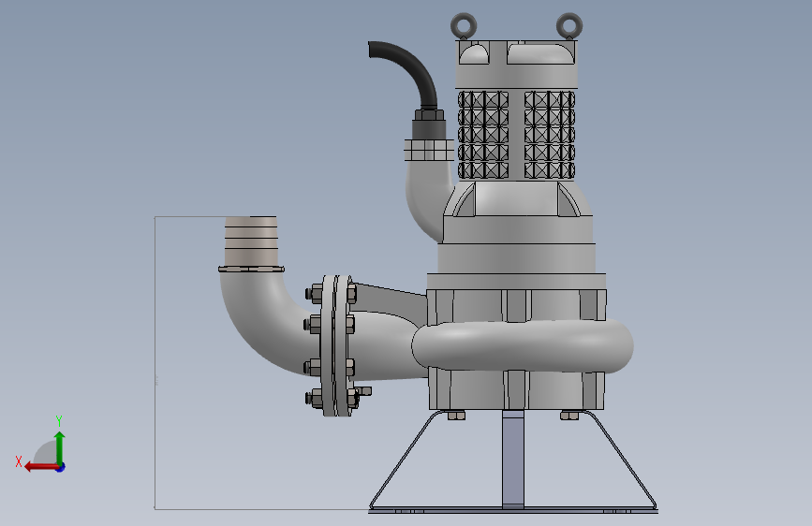Select the vertical dimension line at left

[x=155, y=363]
